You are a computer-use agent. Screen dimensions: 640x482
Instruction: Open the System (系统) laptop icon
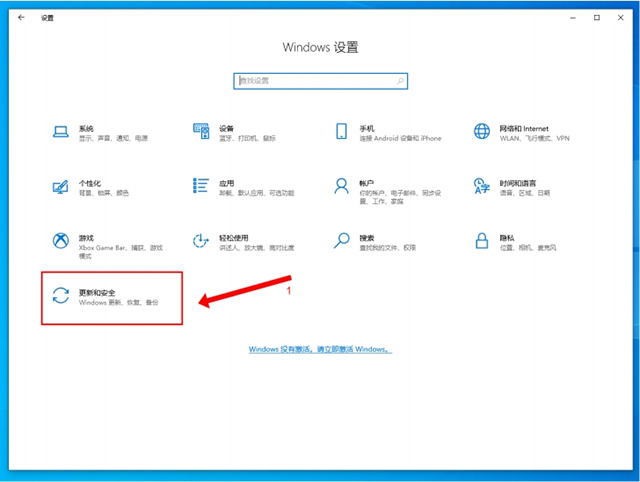(x=60, y=132)
